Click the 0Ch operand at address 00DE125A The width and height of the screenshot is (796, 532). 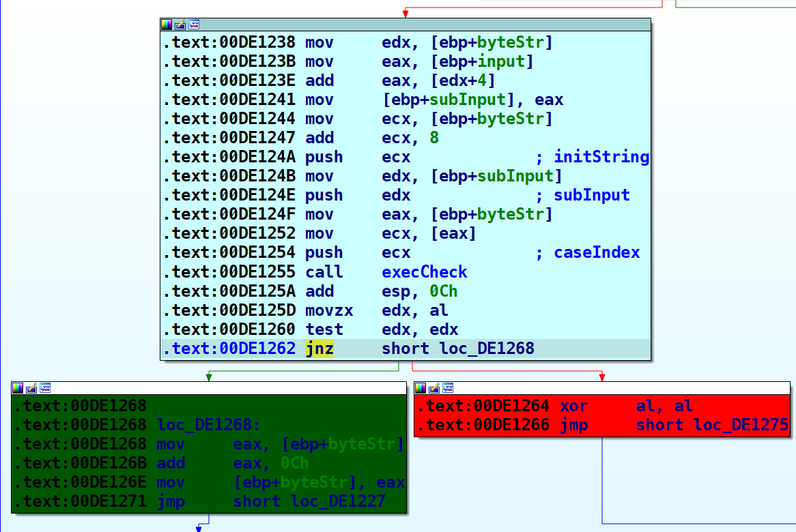443,292
